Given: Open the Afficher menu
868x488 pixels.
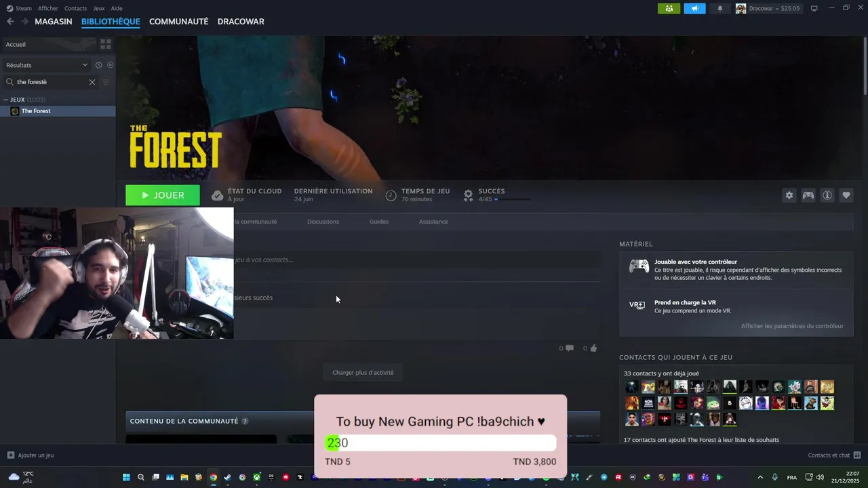Looking at the screenshot, I should pyautogui.click(x=48, y=8).
